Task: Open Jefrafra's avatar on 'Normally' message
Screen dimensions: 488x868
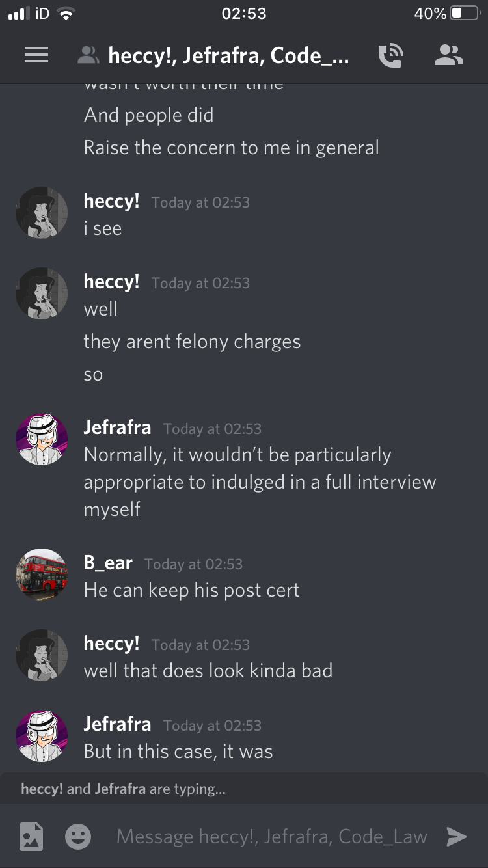Action: tap(42, 439)
